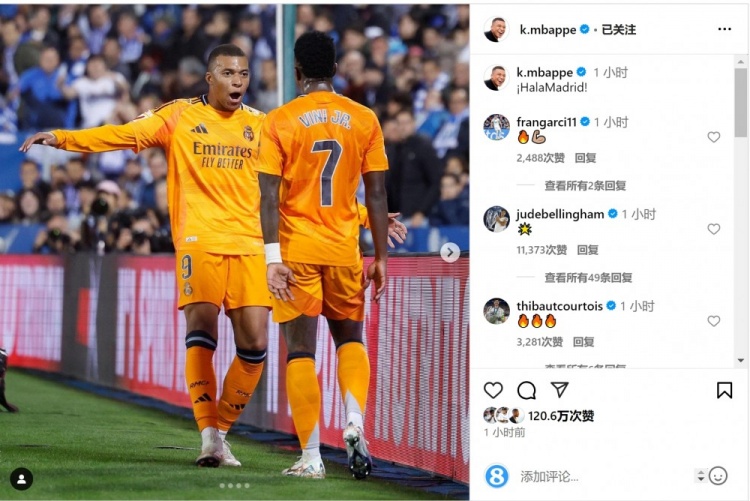Image resolution: width=750 pixels, height=501 pixels.
Task: Open the three-dots more options menu
Action: click(724, 29)
